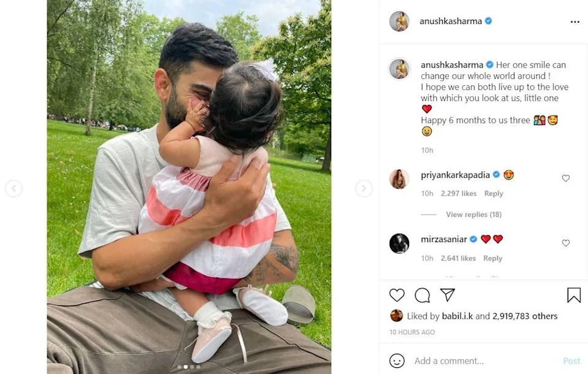
Task: Like priyankarkapadia's comment
Action: pyautogui.click(x=566, y=178)
